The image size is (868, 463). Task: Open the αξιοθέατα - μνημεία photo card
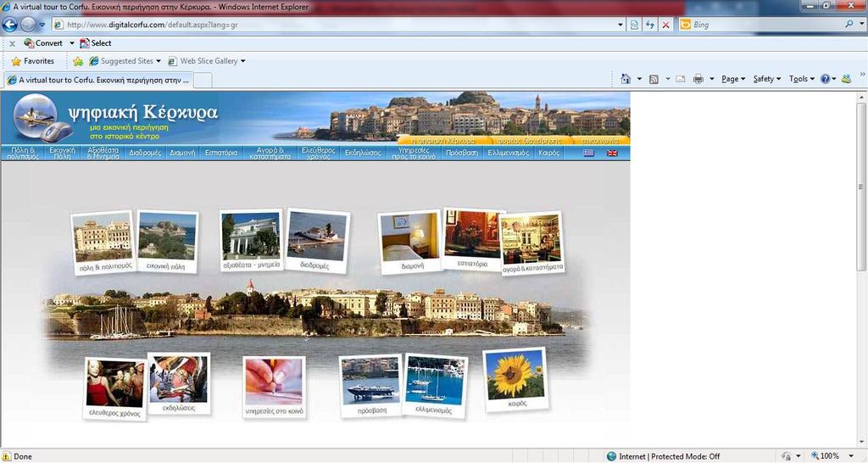[252, 241]
